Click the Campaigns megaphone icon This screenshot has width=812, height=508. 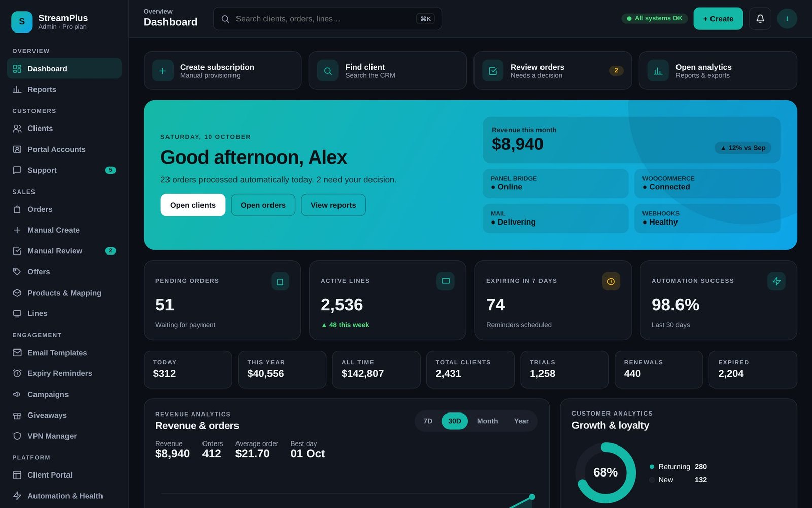coord(17,394)
